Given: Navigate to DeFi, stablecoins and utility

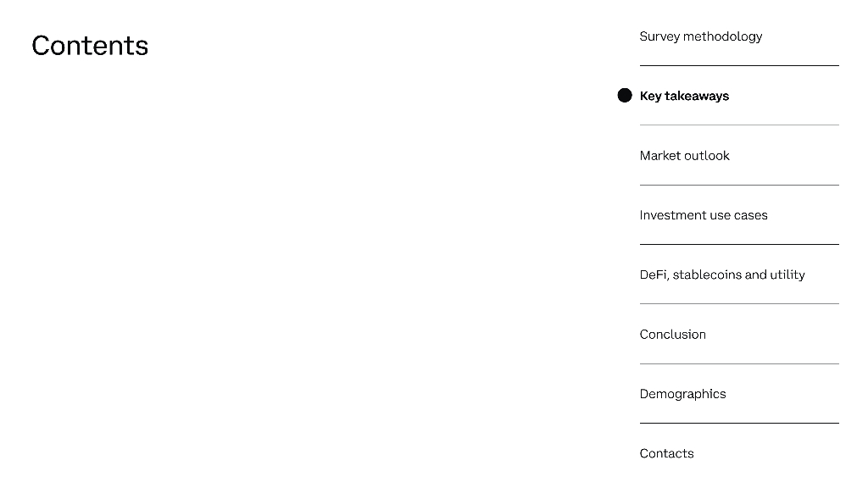Looking at the screenshot, I should tap(722, 274).
